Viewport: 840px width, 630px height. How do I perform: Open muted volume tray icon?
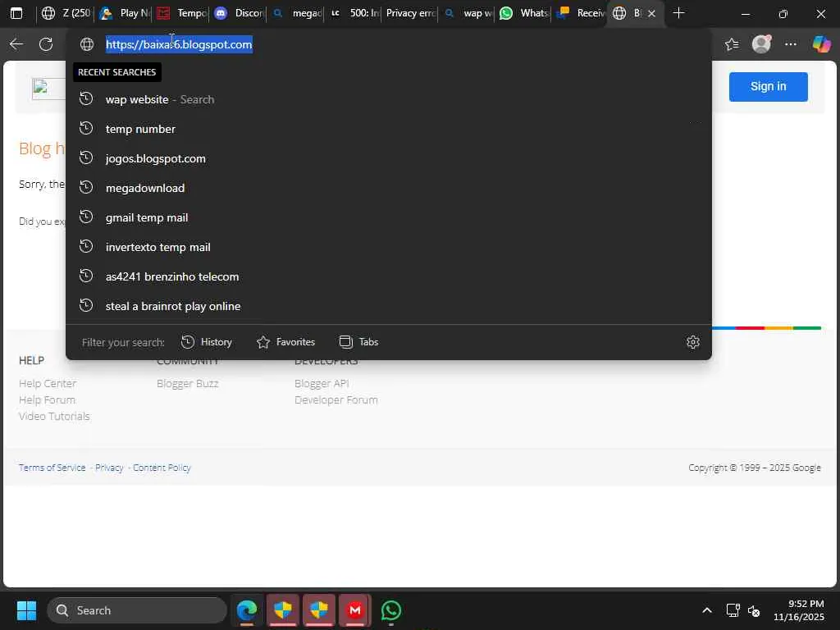pyautogui.click(x=753, y=610)
